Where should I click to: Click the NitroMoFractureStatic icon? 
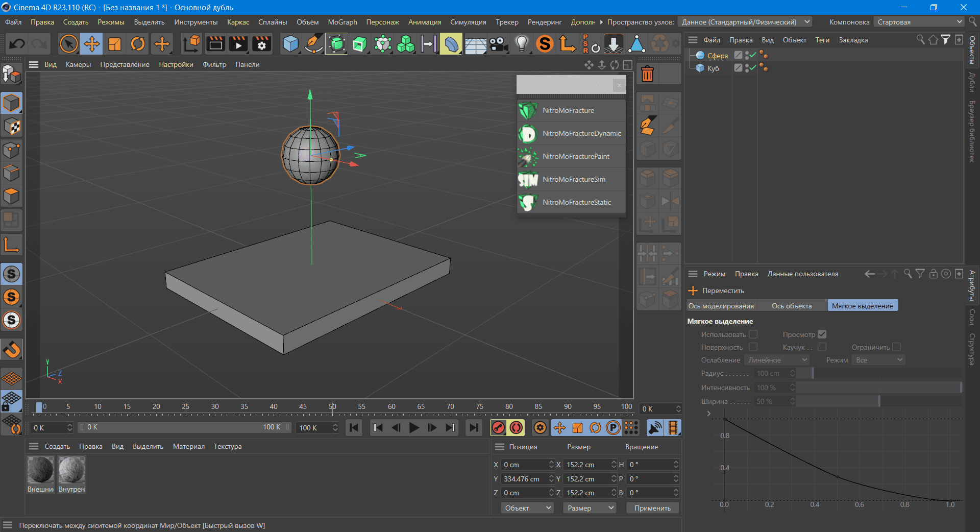tap(528, 202)
